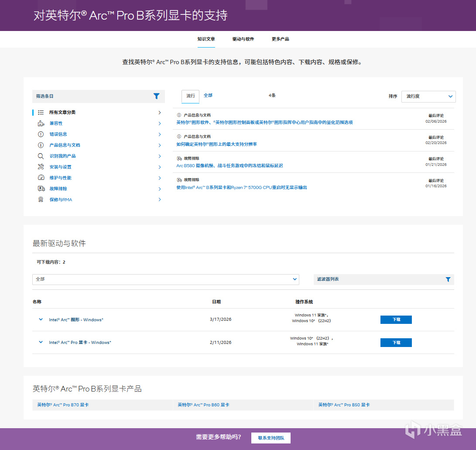Click the puzzle icon next to 兼容性
Screen dimensions: 476x450
(41, 123)
